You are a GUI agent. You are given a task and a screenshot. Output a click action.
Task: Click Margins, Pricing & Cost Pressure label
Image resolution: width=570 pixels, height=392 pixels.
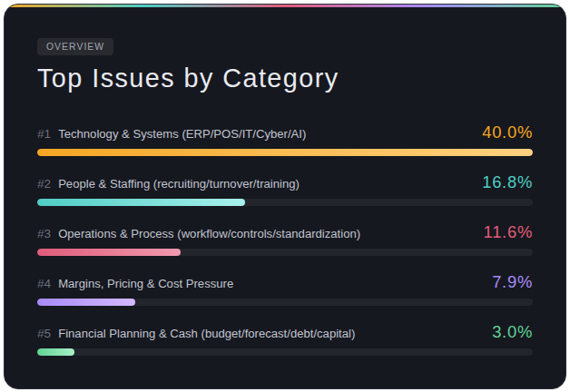pyautogui.click(x=145, y=284)
